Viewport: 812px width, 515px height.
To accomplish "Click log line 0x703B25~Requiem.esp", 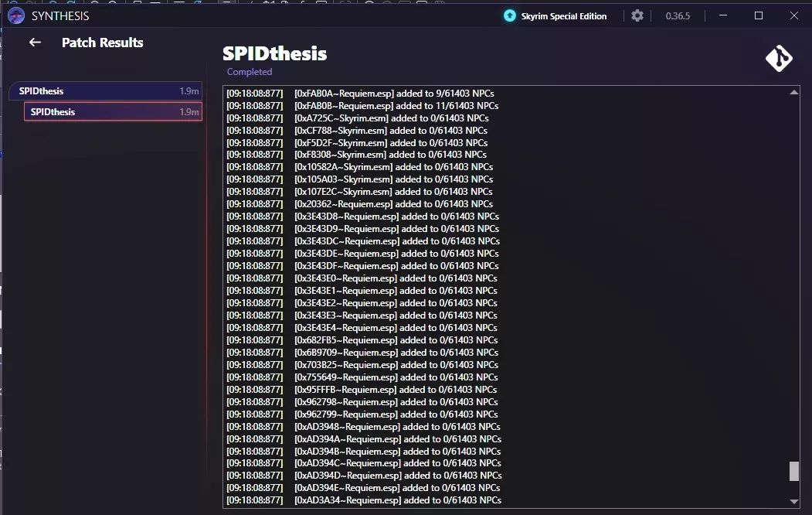I will click(x=362, y=365).
